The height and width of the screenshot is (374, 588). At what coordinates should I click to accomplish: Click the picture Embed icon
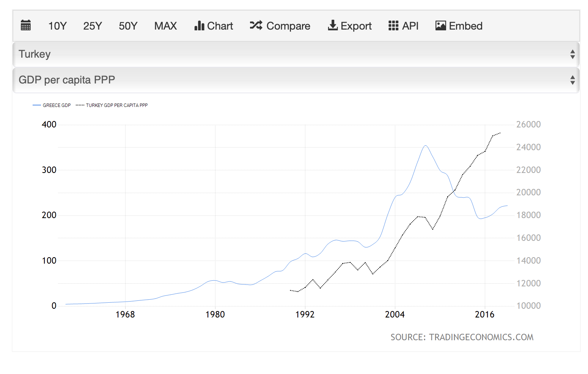pyautogui.click(x=440, y=25)
